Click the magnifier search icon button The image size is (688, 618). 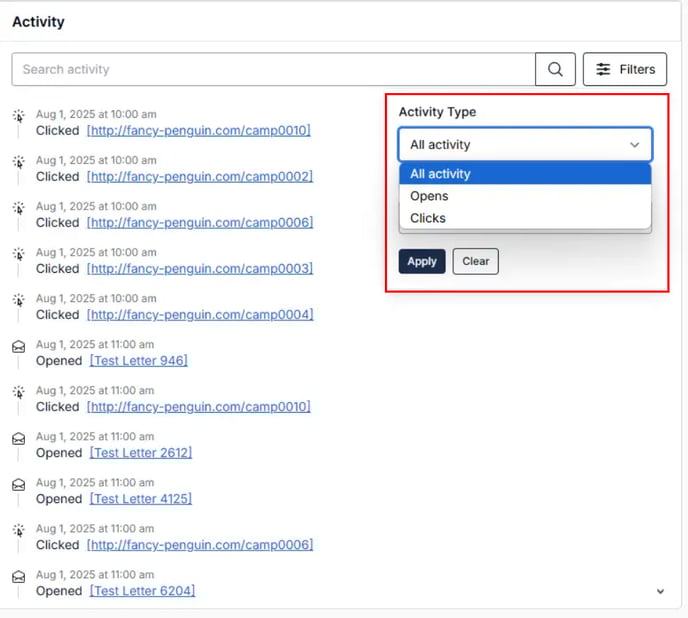pos(555,69)
